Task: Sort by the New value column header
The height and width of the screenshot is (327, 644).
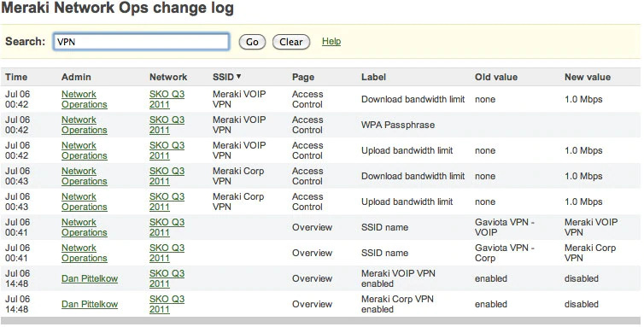Action: [588, 77]
